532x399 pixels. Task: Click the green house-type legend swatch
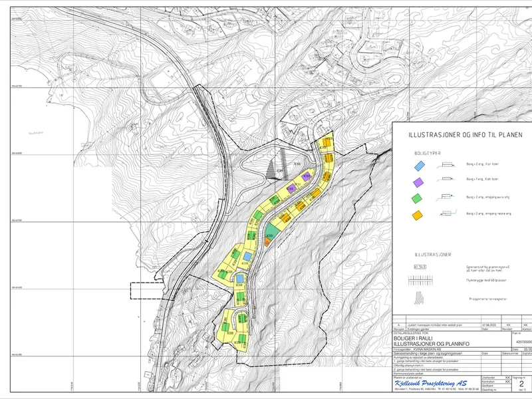pyautogui.click(x=417, y=198)
